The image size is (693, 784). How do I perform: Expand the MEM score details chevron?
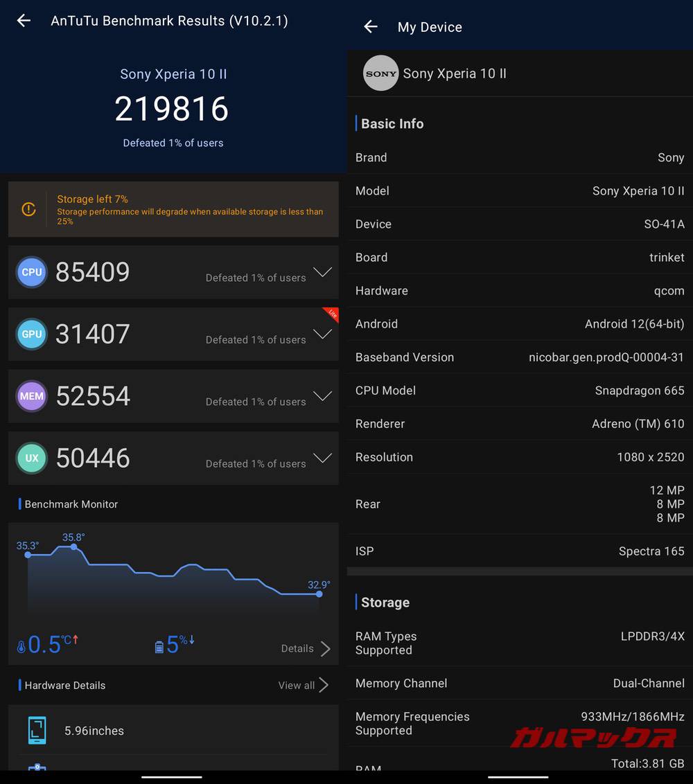(322, 396)
